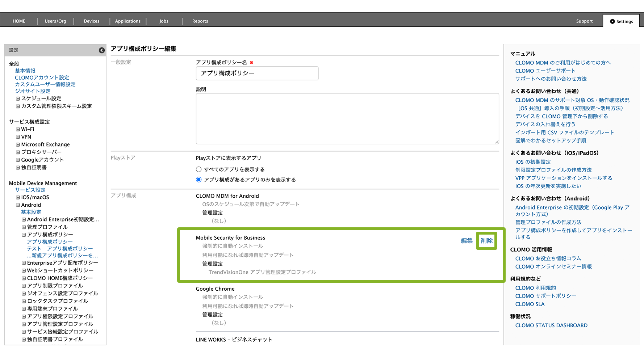Go to the Applications tab
The image size is (644, 362).
coord(127,21)
